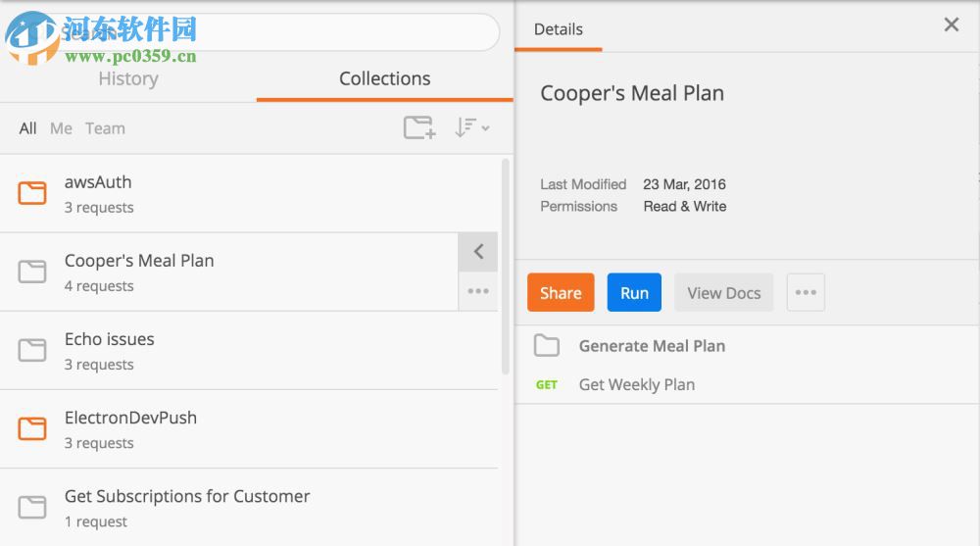Click the Echo issues folder icon
The height and width of the screenshot is (546, 980).
(32, 350)
